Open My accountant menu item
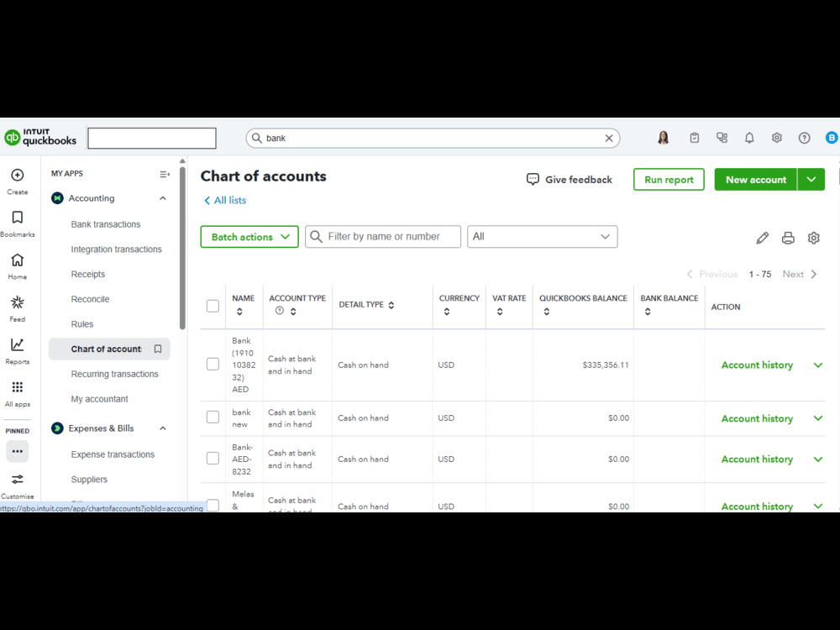 tap(100, 399)
